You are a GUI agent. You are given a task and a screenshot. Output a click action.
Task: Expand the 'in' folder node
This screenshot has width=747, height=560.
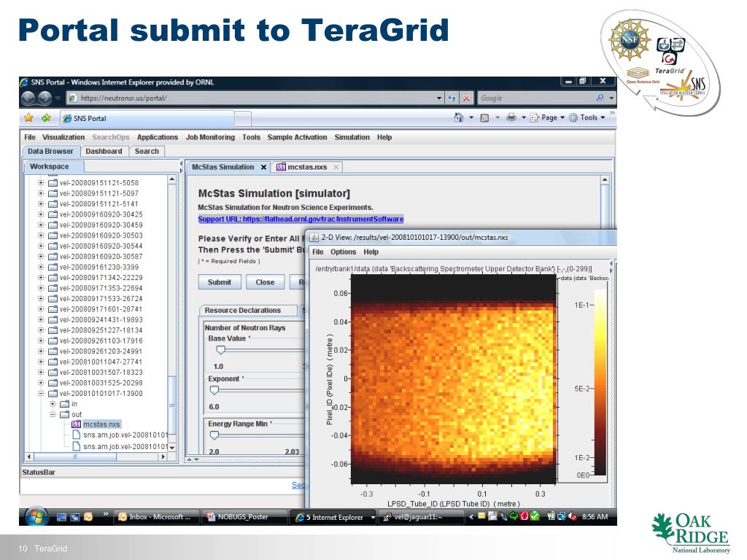(x=53, y=404)
